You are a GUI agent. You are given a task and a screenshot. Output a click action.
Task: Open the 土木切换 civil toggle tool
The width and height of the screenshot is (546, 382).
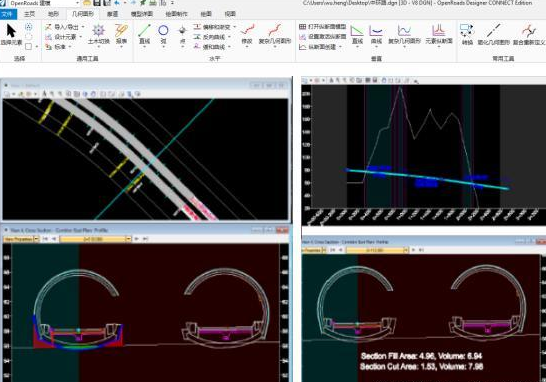click(99, 34)
